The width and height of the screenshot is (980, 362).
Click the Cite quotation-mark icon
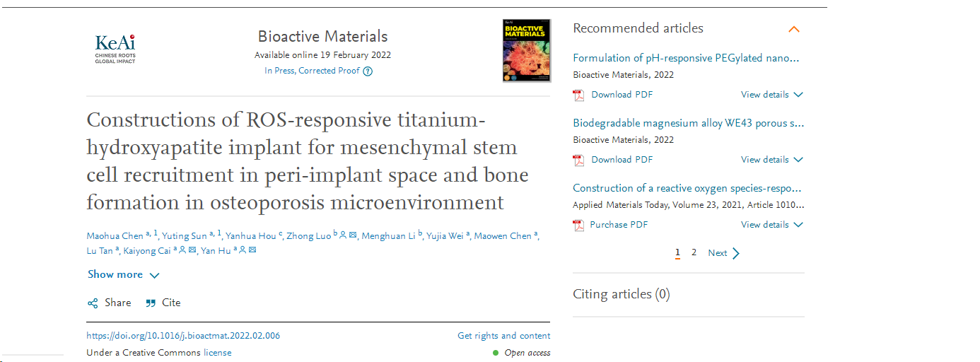pos(151,303)
